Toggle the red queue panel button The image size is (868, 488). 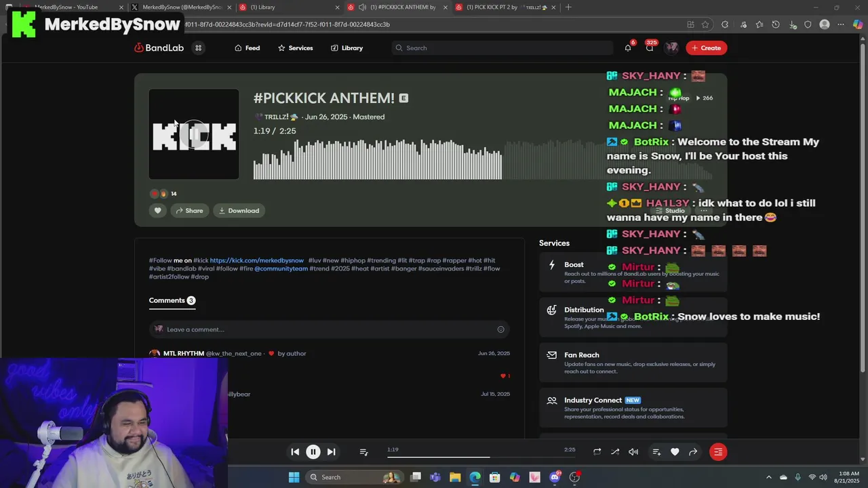point(718,452)
